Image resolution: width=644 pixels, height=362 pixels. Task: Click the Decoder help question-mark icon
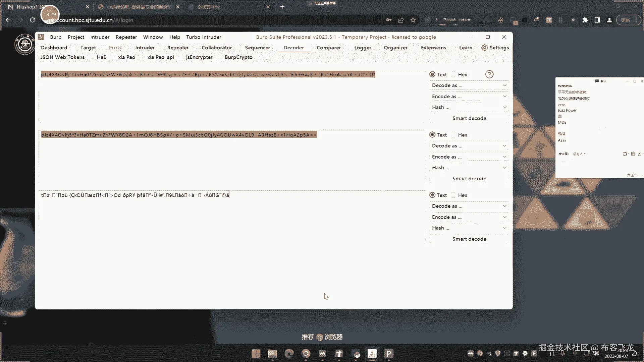489,74
